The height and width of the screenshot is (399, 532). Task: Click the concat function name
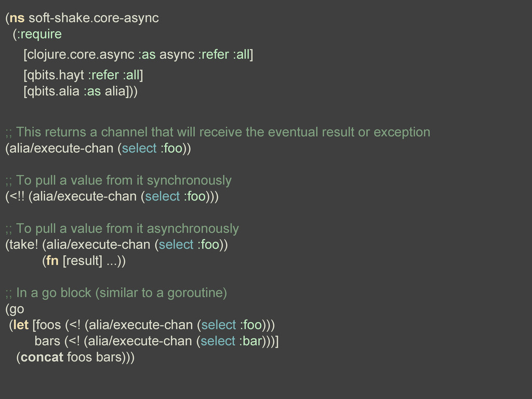(x=42, y=357)
